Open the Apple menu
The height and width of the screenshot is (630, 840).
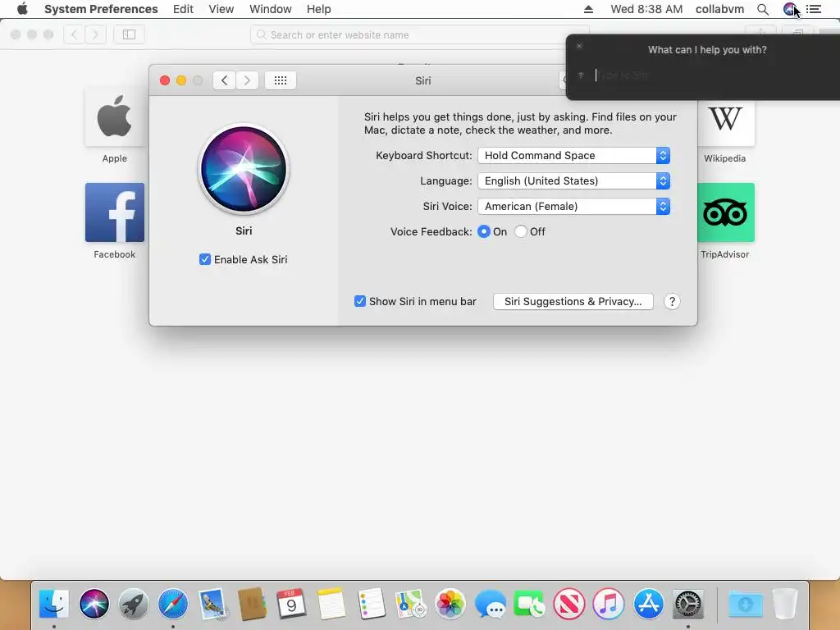click(x=22, y=9)
